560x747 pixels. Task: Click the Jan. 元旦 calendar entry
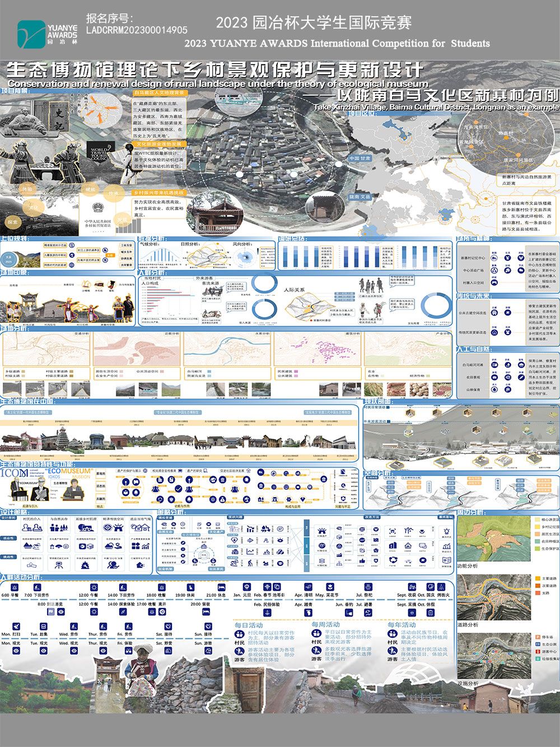click(242, 595)
